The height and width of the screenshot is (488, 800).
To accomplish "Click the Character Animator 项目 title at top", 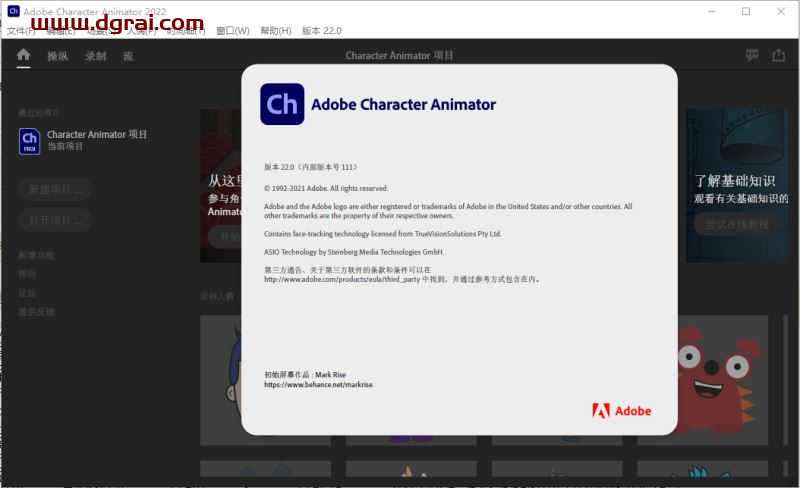I will tap(399, 55).
